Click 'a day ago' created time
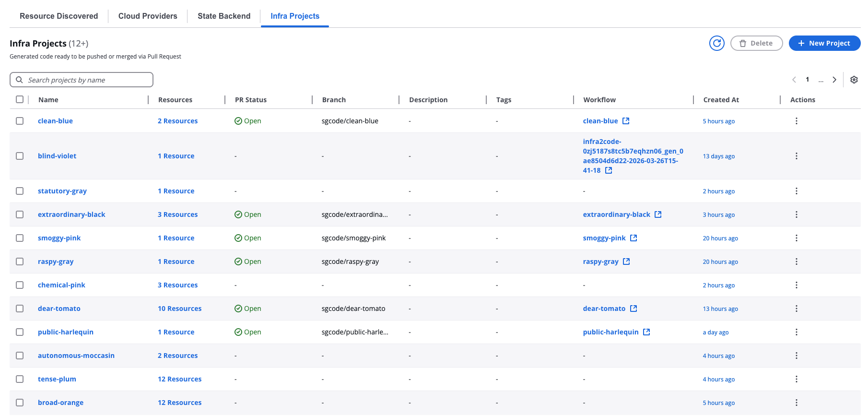The height and width of the screenshot is (416, 868). tap(716, 333)
